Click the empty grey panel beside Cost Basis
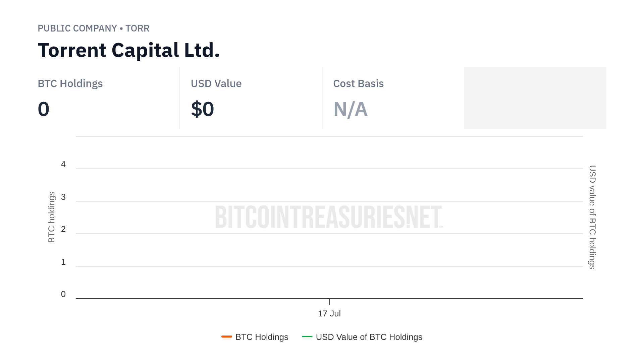Viewport: 644px width, 362px height. coord(535,98)
